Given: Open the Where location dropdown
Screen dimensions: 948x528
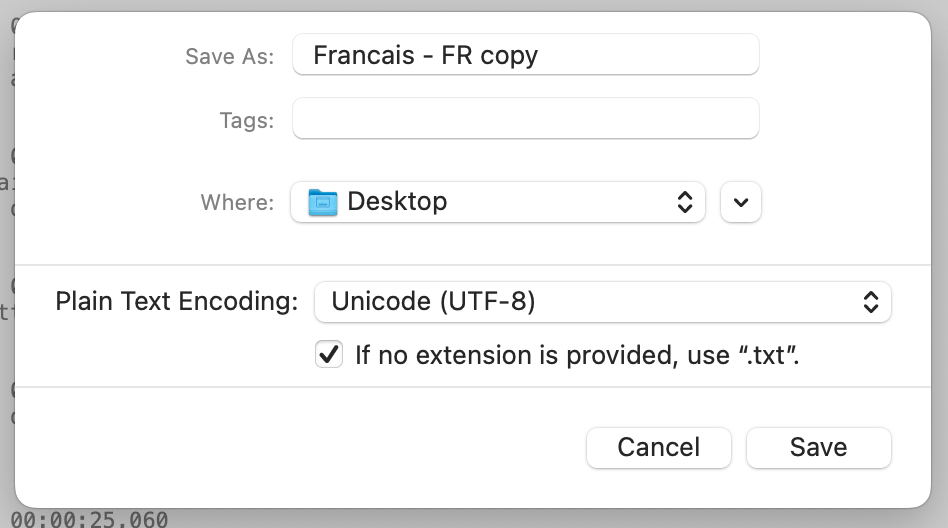Looking at the screenshot, I should tap(497, 202).
